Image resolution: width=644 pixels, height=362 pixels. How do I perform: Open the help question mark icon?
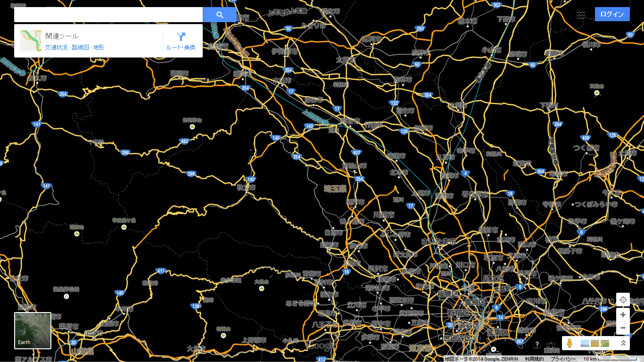click(x=537, y=345)
